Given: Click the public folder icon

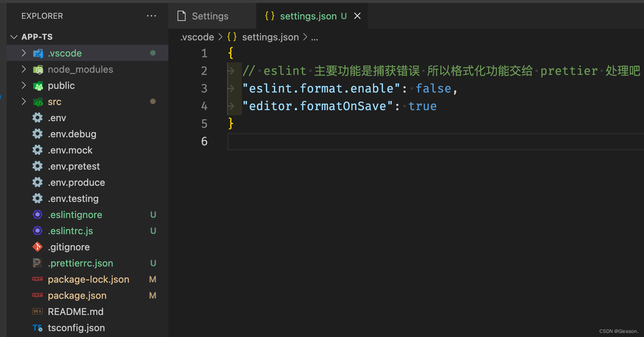Looking at the screenshot, I should click(38, 86).
